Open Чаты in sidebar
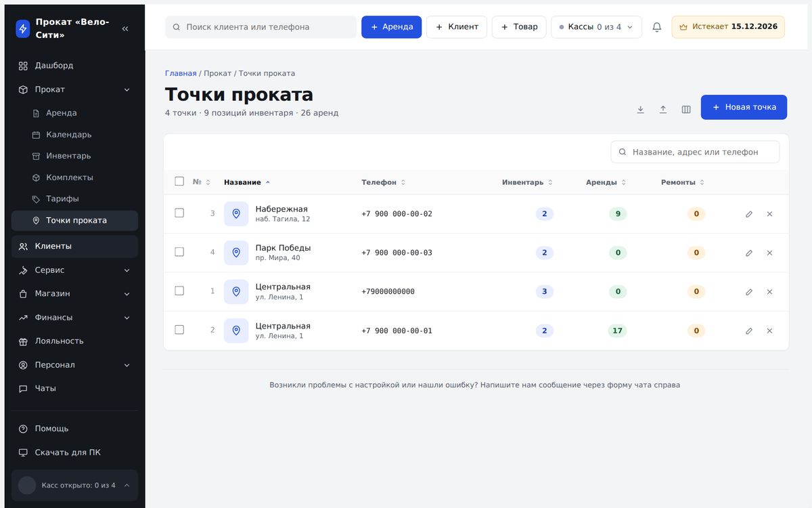812x508 pixels. [x=74, y=389]
